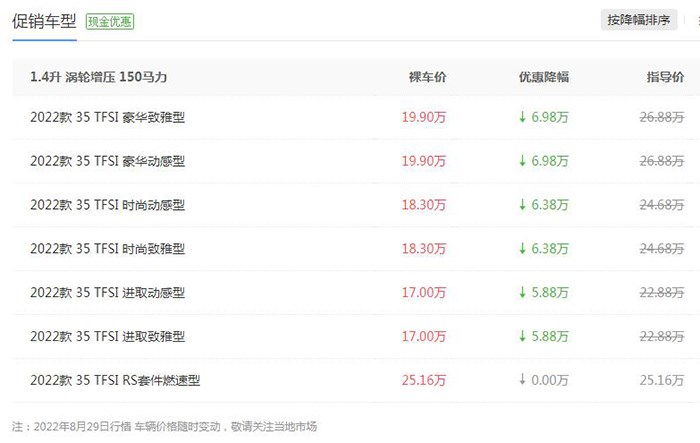Click the down arrow in 进取动感型 row

(522, 292)
